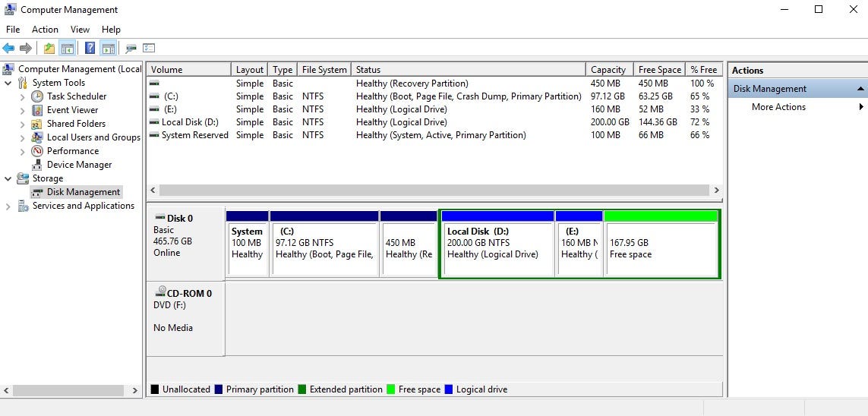Click the Shared Folders icon

click(37, 124)
